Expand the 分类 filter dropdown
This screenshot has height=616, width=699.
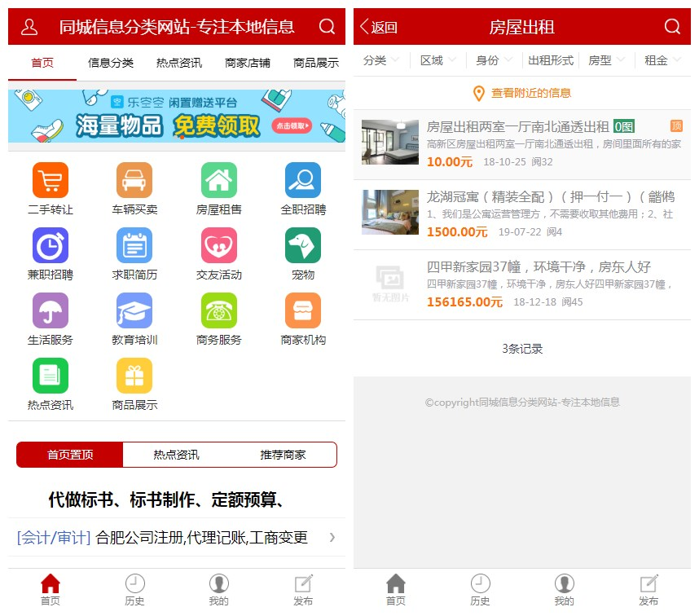click(381, 60)
